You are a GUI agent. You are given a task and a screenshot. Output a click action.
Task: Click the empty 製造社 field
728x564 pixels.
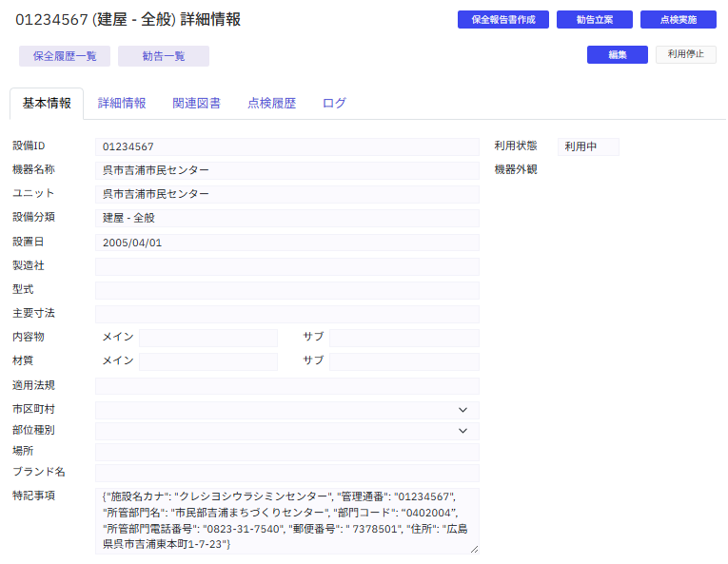tap(287, 266)
